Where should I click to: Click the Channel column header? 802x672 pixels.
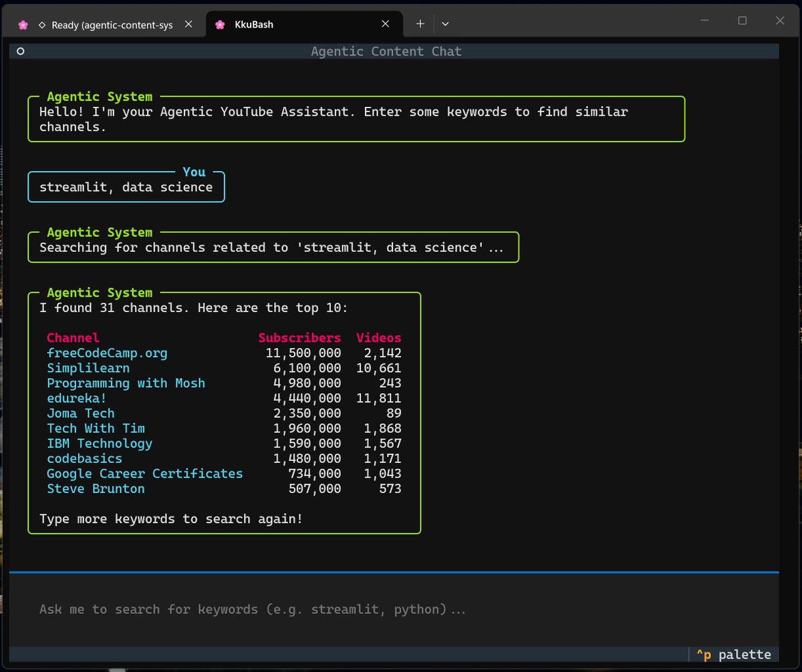pyautogui.click(x=73, y=338)
